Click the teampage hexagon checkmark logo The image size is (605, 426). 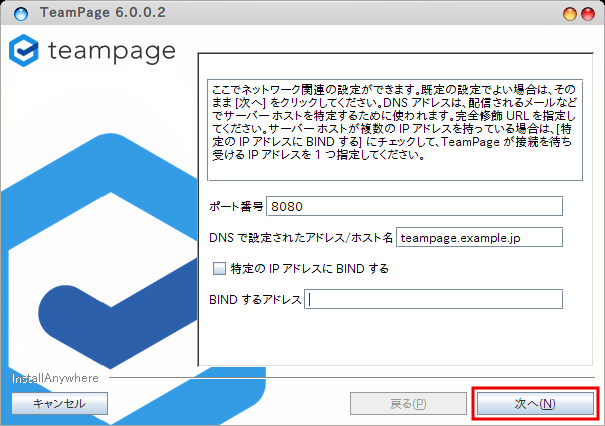click(24, 52)
